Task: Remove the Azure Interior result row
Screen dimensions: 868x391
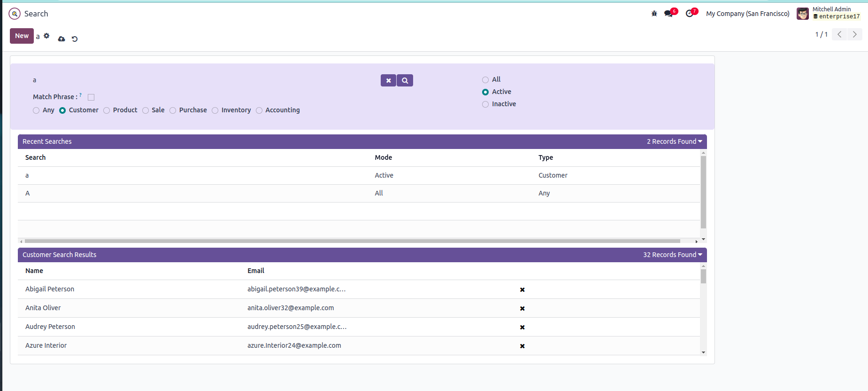Action: (x=522, y=346)
